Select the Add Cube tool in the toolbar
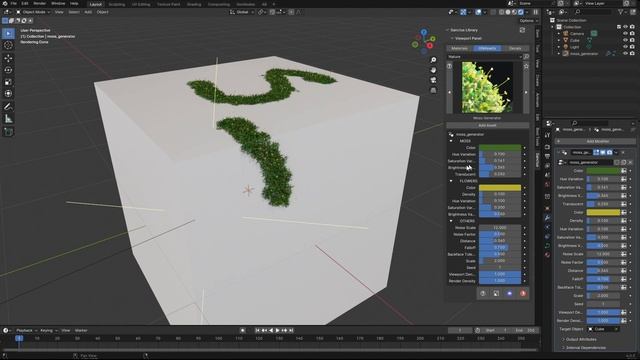Screen dimensions: 640x360 8,132
